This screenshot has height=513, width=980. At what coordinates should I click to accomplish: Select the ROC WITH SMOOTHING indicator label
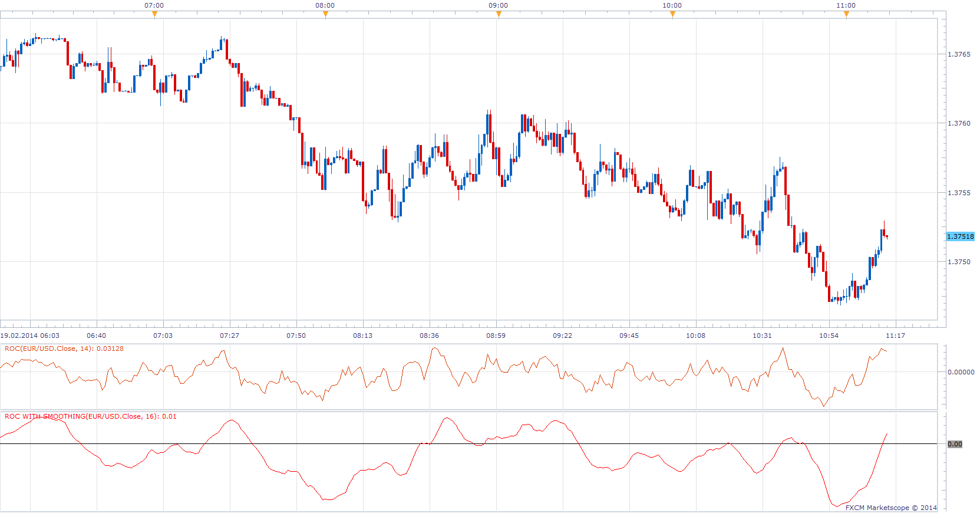90,416
